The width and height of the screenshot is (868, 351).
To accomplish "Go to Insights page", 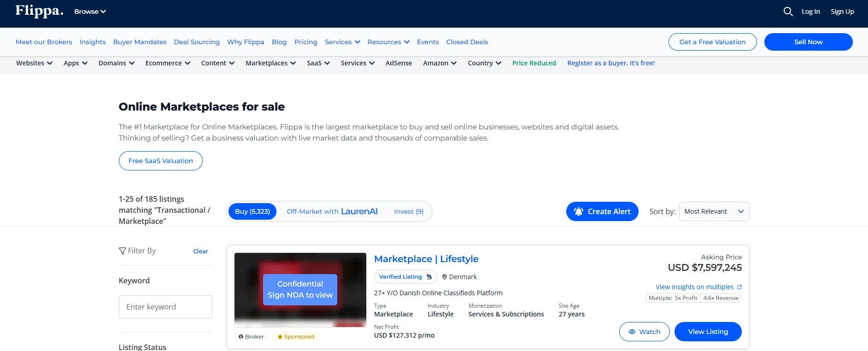I will pyautogui.click(x=93, y=42).
